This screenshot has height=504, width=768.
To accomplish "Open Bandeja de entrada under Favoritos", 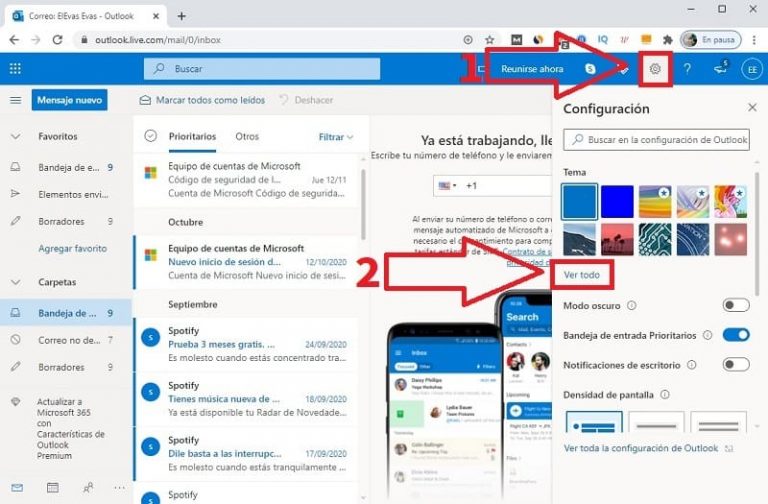I will (66, 168).
